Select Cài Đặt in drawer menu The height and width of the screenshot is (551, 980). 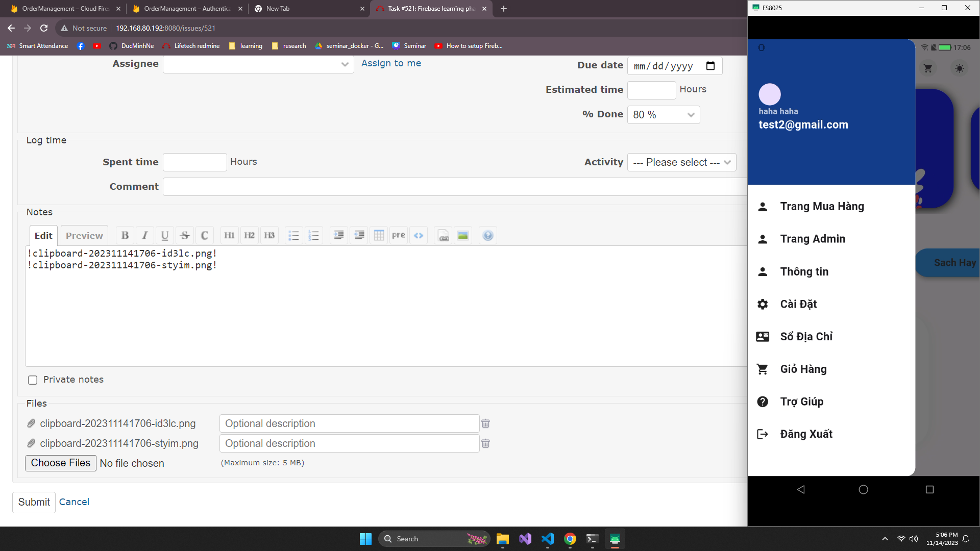[798, 304]
